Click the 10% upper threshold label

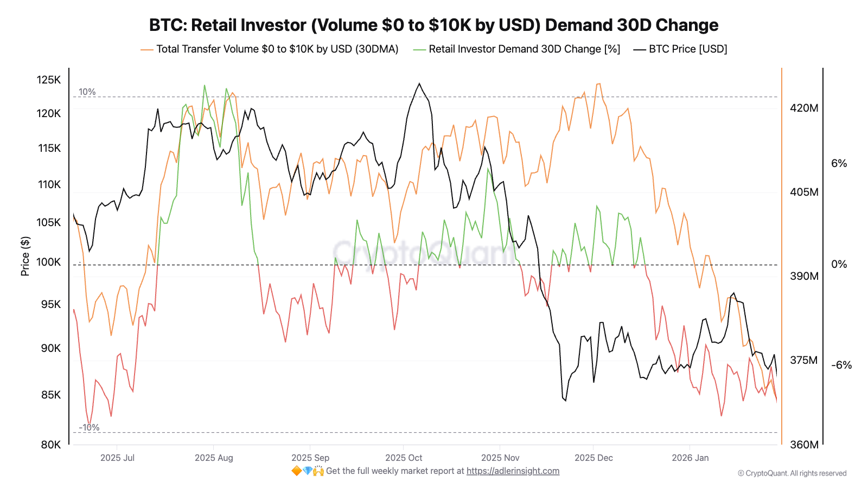tap(87, 92)
